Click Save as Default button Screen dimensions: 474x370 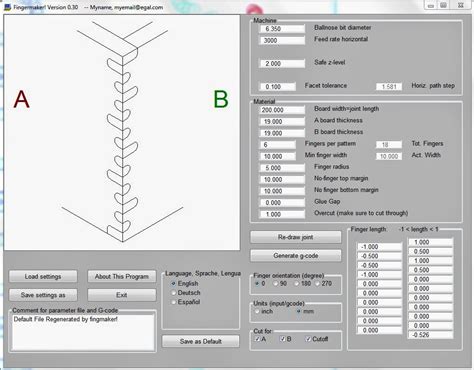[201, 341]
